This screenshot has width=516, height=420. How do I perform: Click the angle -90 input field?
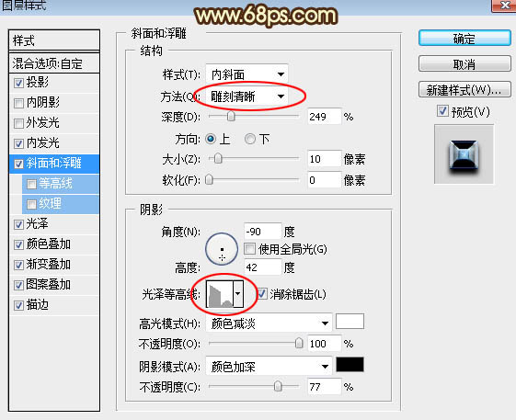point(263,232)
